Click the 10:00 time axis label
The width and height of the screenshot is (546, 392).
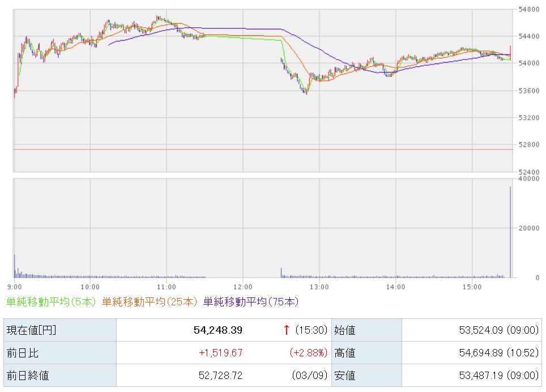click(90, 286)
